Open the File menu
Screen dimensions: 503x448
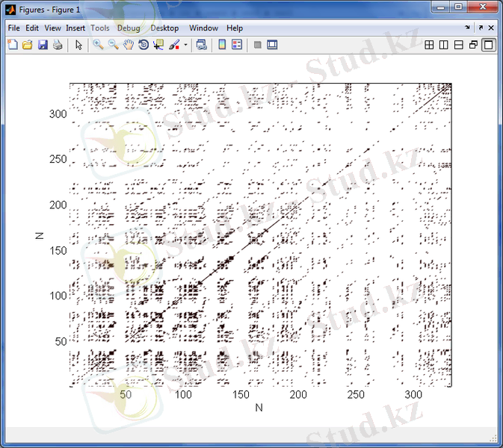coord(13,28)
